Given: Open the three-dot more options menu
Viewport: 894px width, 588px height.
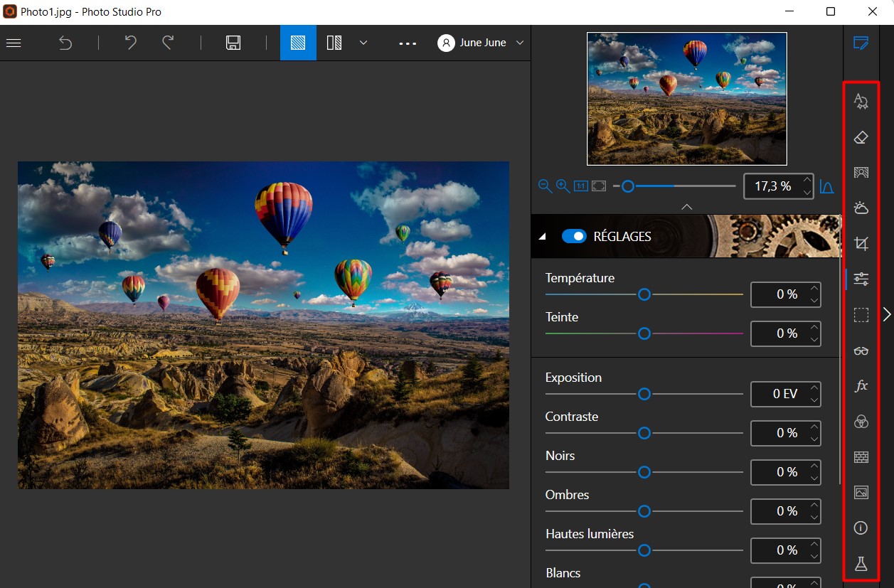Looking at the screenshot, I should [408, 43].
